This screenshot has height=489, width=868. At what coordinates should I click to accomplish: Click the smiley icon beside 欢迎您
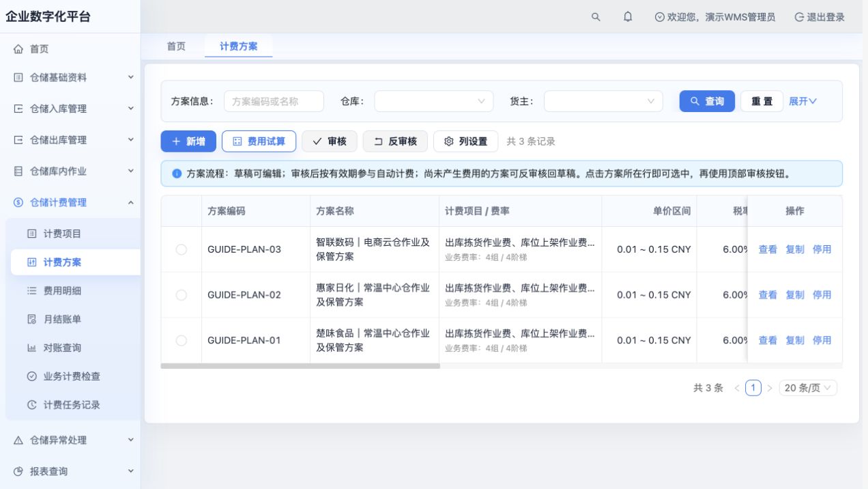point(659,17)
